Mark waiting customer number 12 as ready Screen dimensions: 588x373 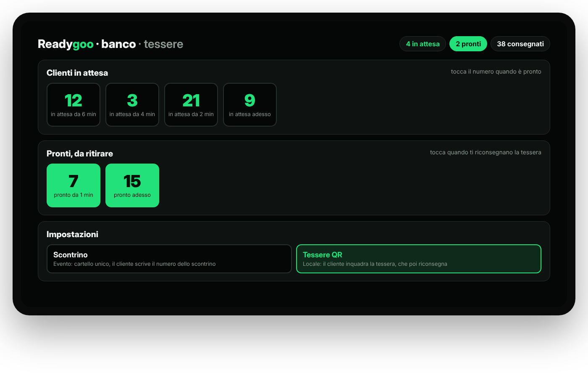click(73, 105)
